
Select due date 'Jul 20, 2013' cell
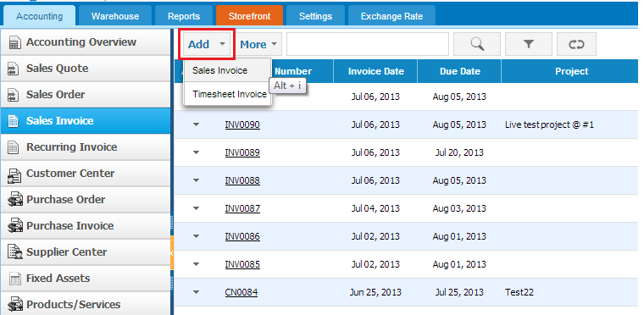tap(459, 152)
